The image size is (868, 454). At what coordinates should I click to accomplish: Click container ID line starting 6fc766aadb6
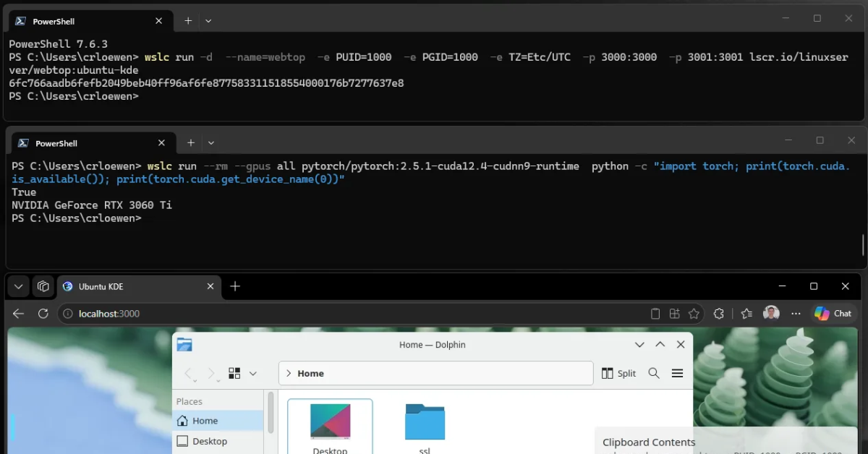[x=206, y=83]
